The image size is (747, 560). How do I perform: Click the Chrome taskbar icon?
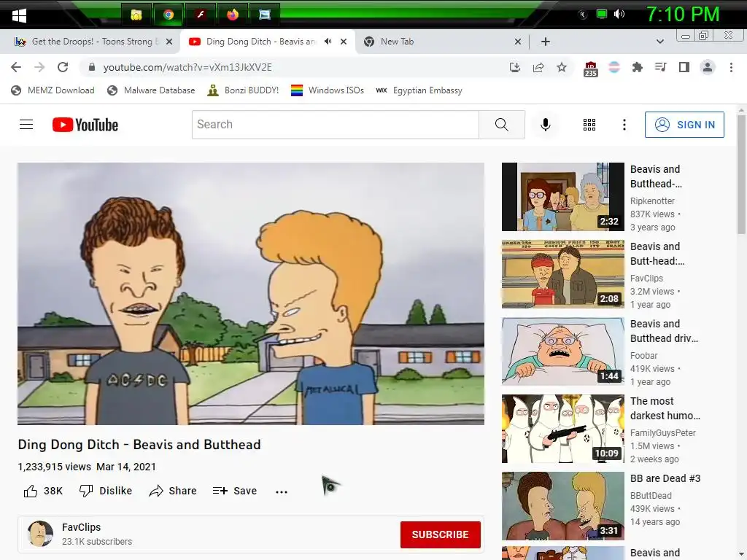(x=169, y=15)
